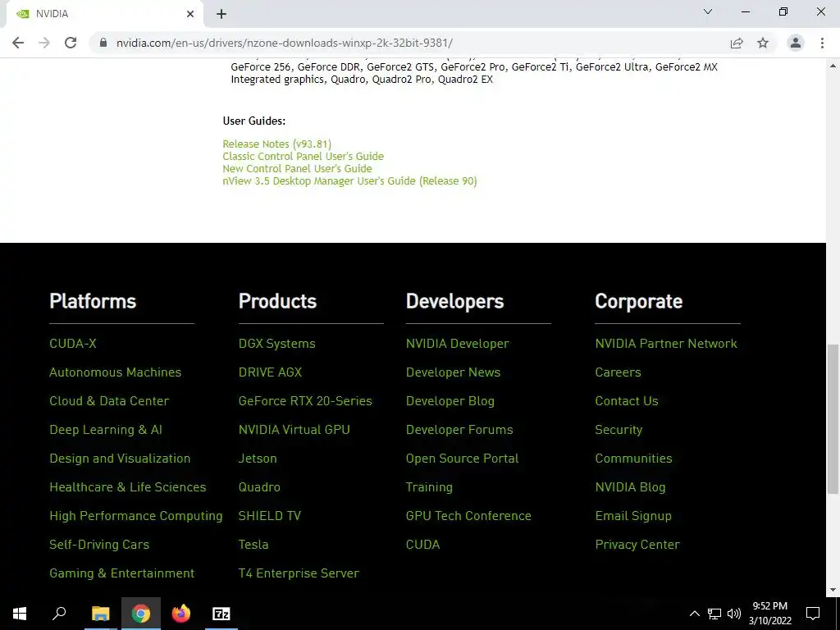Open the Developer Forums link
The width and height of the screenshot is (840, 630).
(459, 430)
